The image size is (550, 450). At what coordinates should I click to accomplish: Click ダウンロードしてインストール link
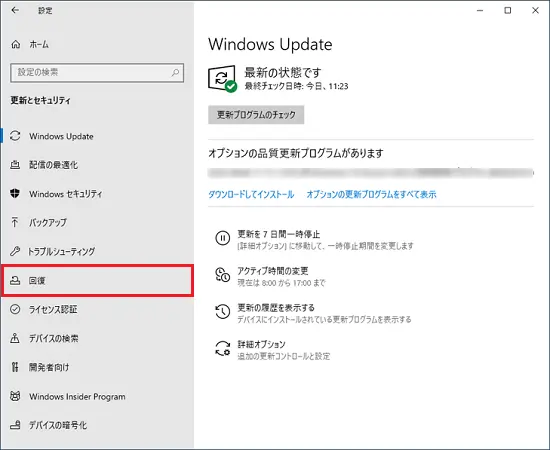pos(251,194)
